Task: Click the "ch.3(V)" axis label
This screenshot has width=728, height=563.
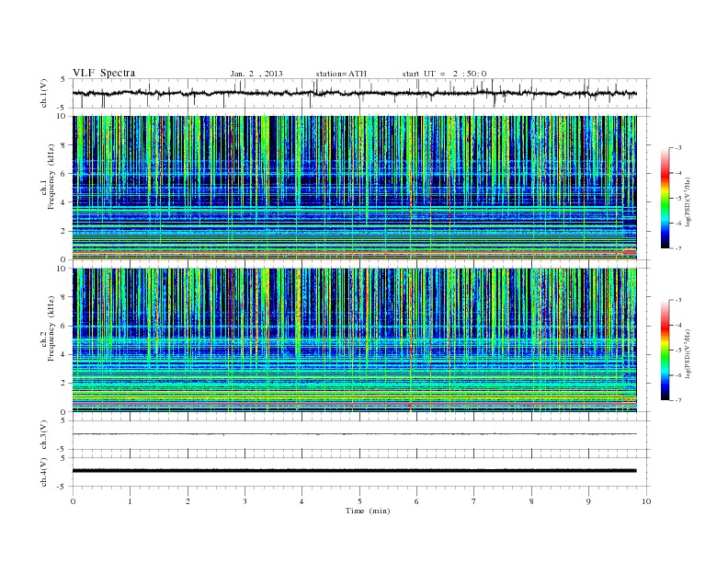Action: click(x=44, y=435)
